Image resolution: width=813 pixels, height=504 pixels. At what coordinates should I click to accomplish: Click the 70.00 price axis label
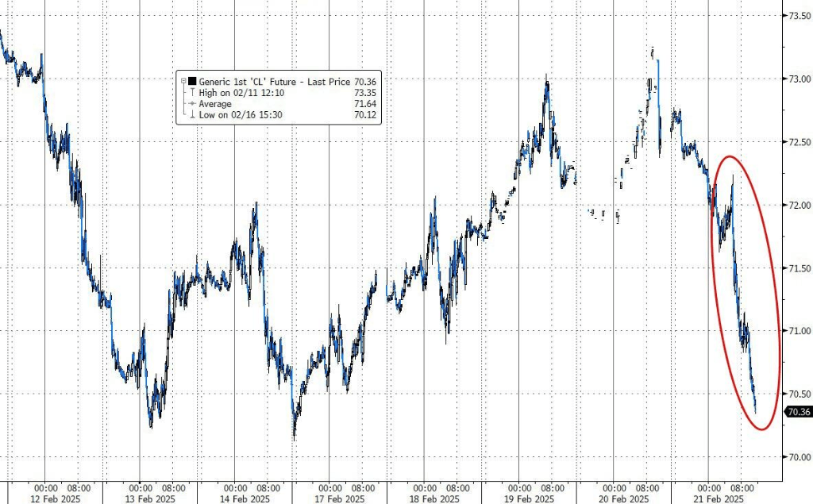[796, 457]
